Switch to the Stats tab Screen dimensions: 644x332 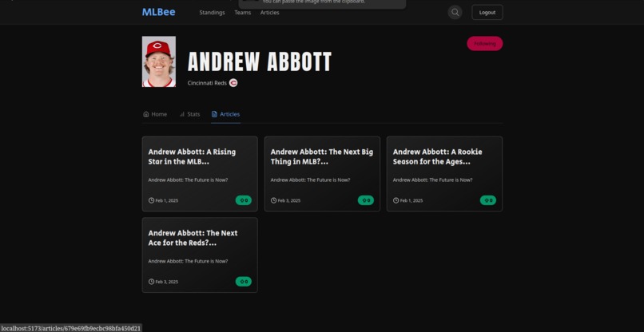189,114
